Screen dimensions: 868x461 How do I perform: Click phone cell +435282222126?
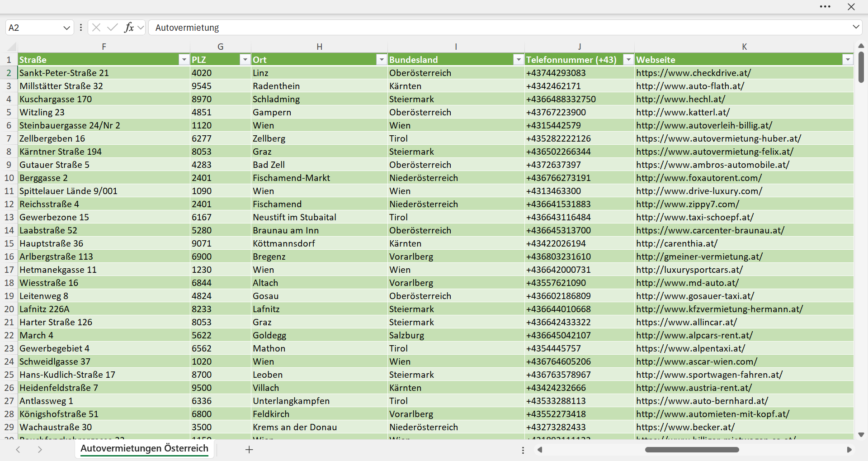[580, 138]
